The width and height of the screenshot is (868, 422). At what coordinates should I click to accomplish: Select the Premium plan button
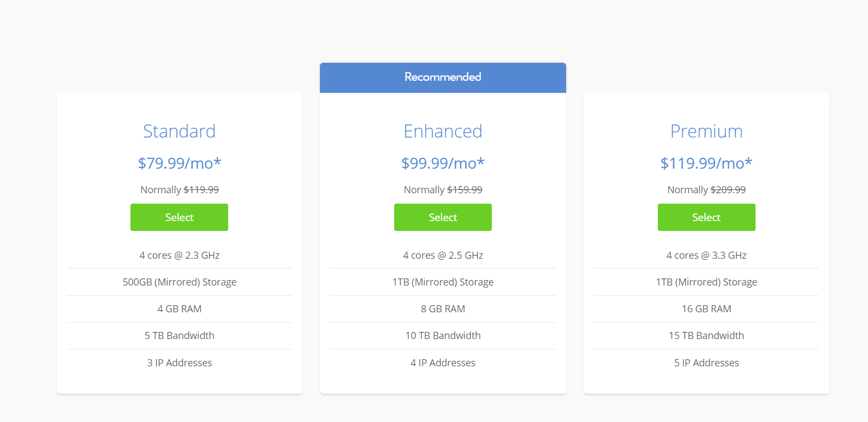tap(706, 217)
